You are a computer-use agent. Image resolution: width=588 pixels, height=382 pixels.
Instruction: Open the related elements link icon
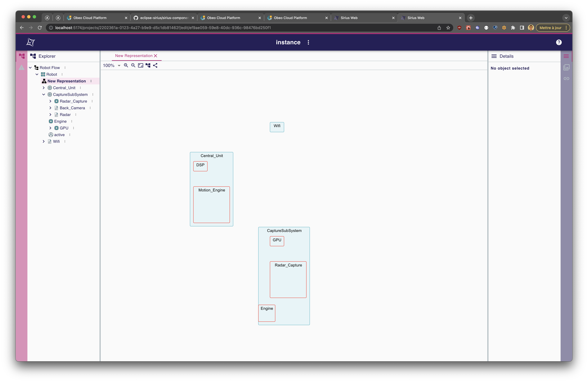tap(566, 79)
